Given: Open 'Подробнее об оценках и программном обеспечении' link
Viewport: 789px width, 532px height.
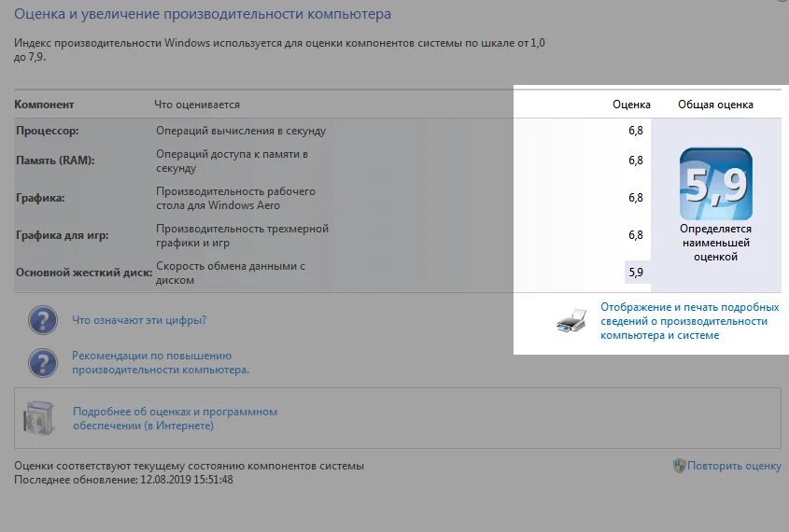Looking at the screenshot, I should [x=176, y=418].
